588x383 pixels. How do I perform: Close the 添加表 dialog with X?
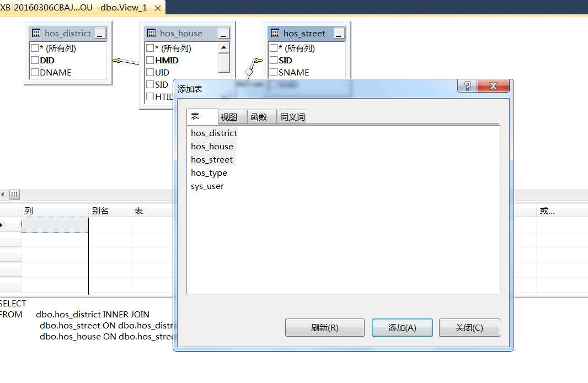pyautogui.click(x=493, y=86)
